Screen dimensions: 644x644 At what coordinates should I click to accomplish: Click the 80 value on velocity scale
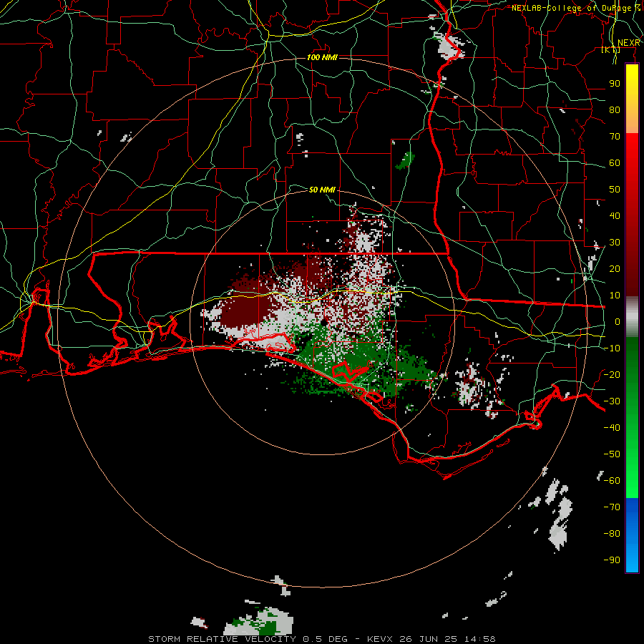[615, 109]
